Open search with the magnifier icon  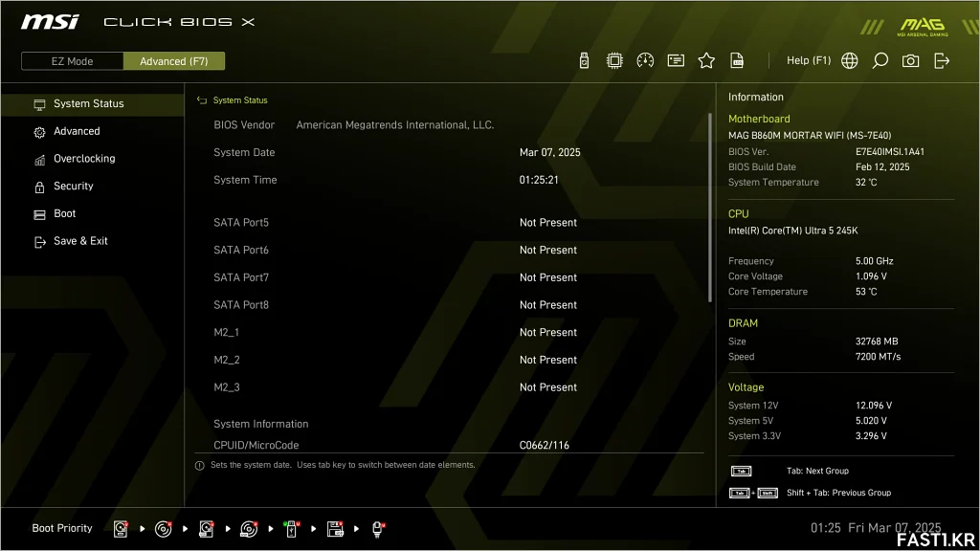[880, 60]
